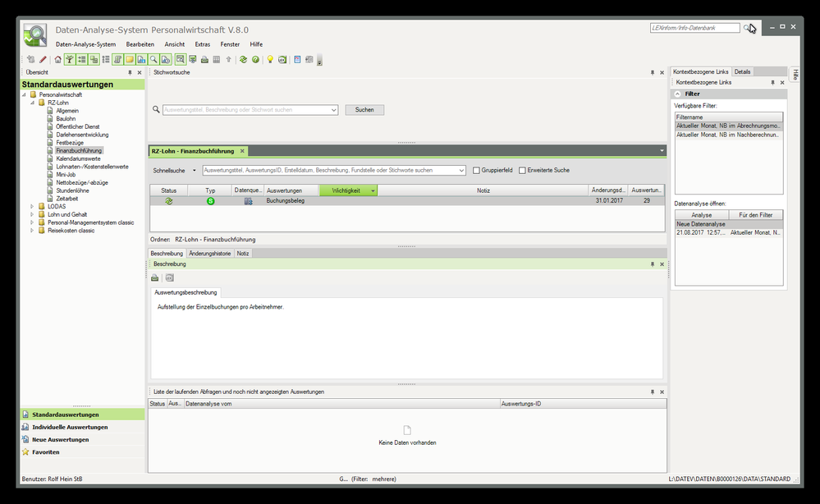820x504 pixels.
Task: Click the Für den Filter column header
Action: click(x=755, y=215)
